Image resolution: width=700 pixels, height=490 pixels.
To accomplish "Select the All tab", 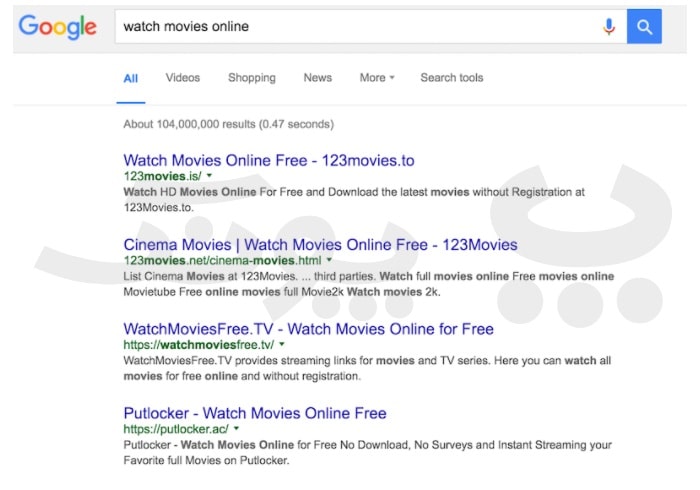I will pos(131,79).
